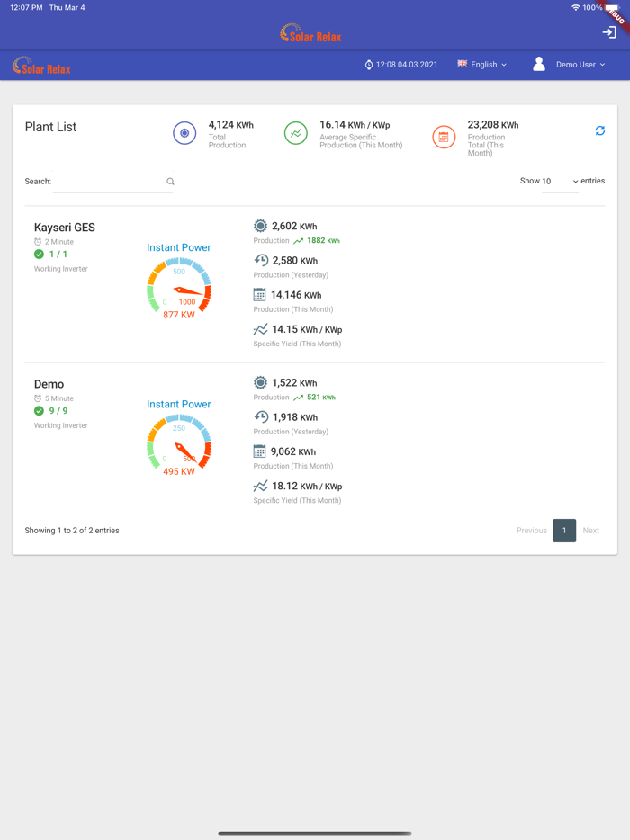630x840 pixels.
Task: Open the Kayseri GES plant
Action: (x=65, y=228)
